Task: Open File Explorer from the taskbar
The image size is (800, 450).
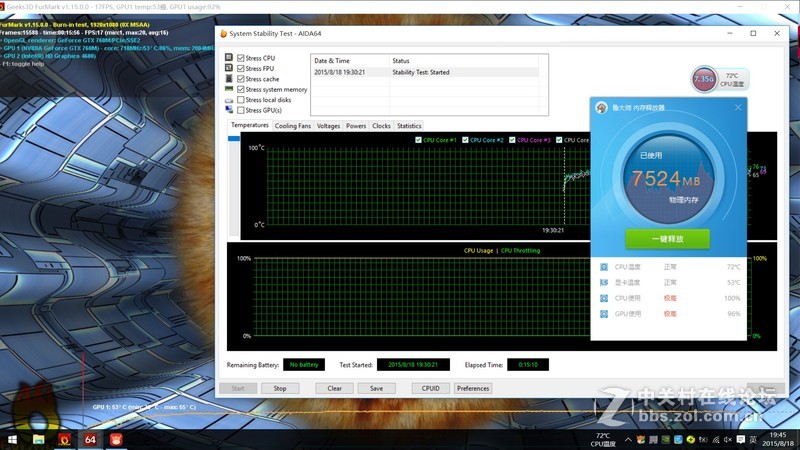Action: (x=38, y=438)
